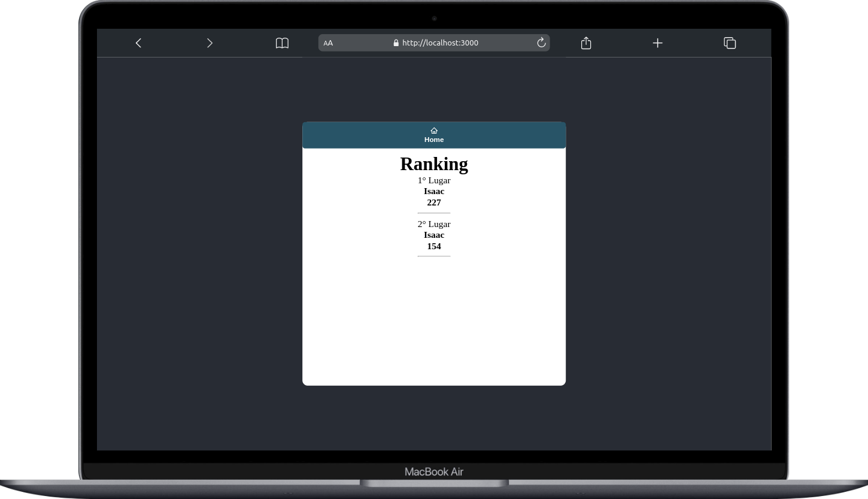This screenshot has height=499, width=868.
Task: Go to Home link in header
Action: (434, 140)
